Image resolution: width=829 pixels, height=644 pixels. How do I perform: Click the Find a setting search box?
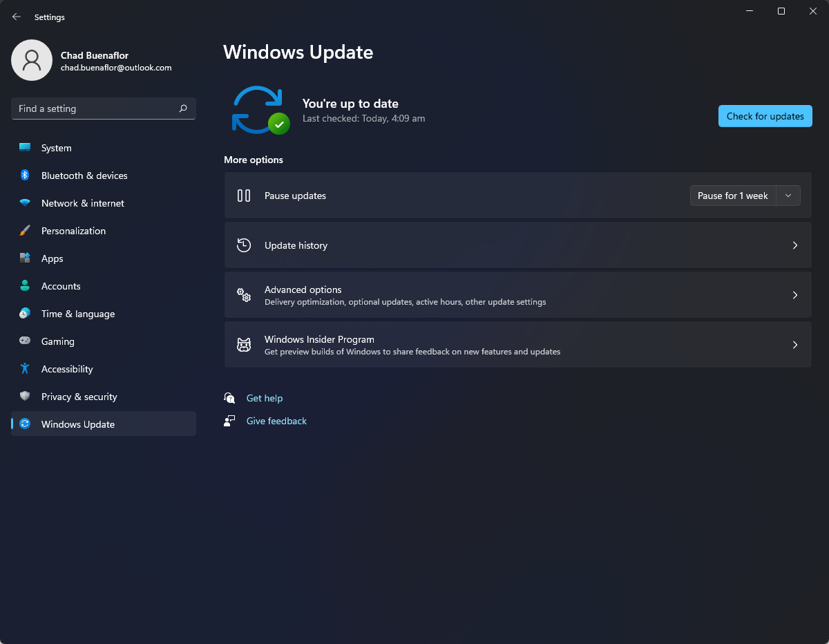tap(104, 108)
